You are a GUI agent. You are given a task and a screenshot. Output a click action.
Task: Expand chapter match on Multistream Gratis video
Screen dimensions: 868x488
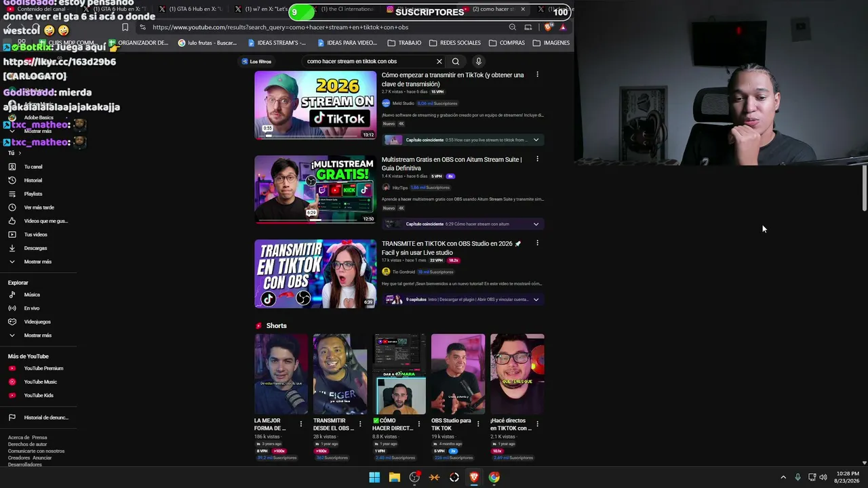click(536, 224)
